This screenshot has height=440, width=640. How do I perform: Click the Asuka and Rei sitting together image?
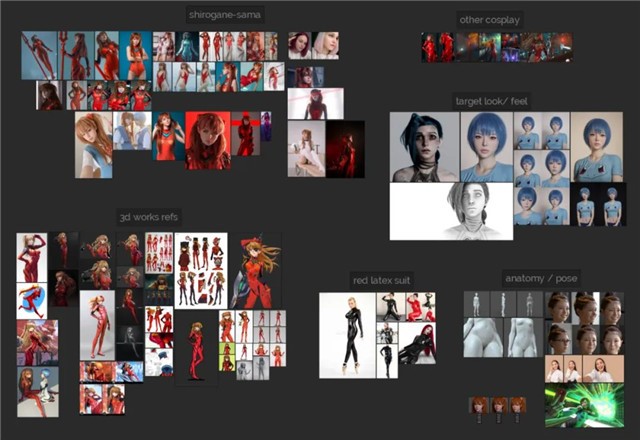(x=38, y=392)
